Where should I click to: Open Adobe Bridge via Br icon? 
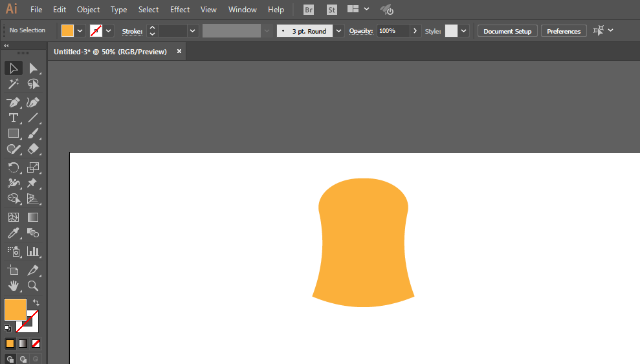coord(309,10)
